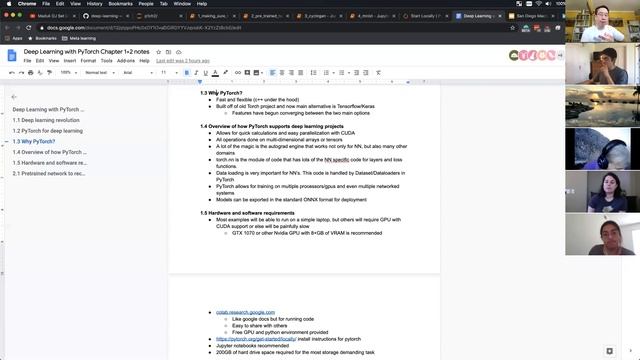Select Right align
Screen dimensions: 640x360
[x=291, y=73]
